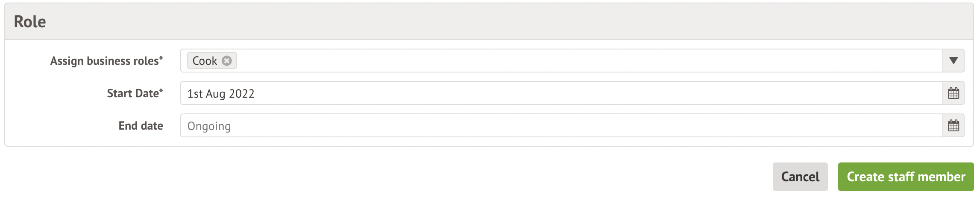Click the asterisk beside Assign business roles
The image size is (980, 197).
tap(161, 58)
